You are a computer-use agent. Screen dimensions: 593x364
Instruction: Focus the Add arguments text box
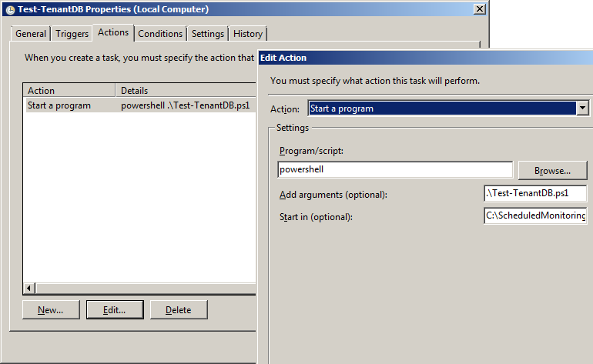coord(535,194)
